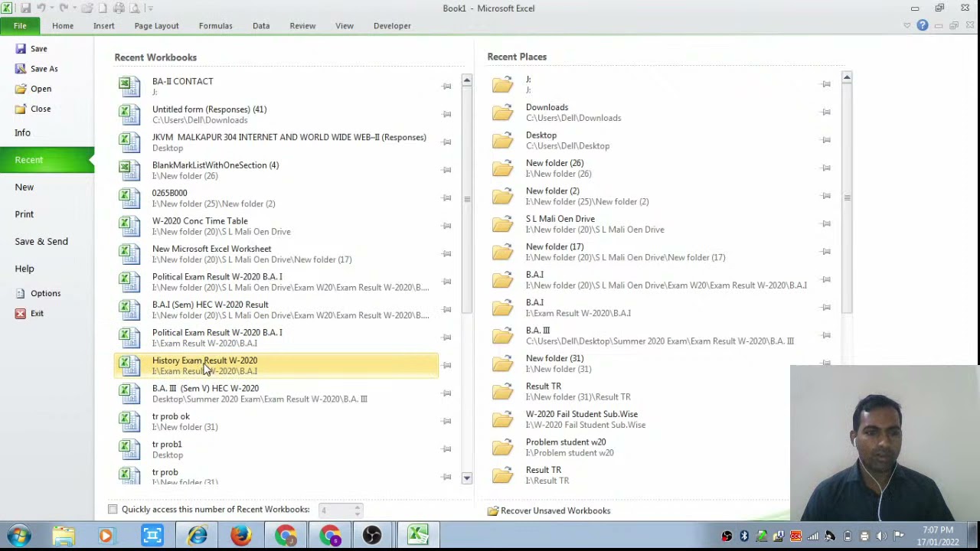The height and width of the screenshot is (551, 980).
Task: Click the Save As command icon
Action: (21, 69)
